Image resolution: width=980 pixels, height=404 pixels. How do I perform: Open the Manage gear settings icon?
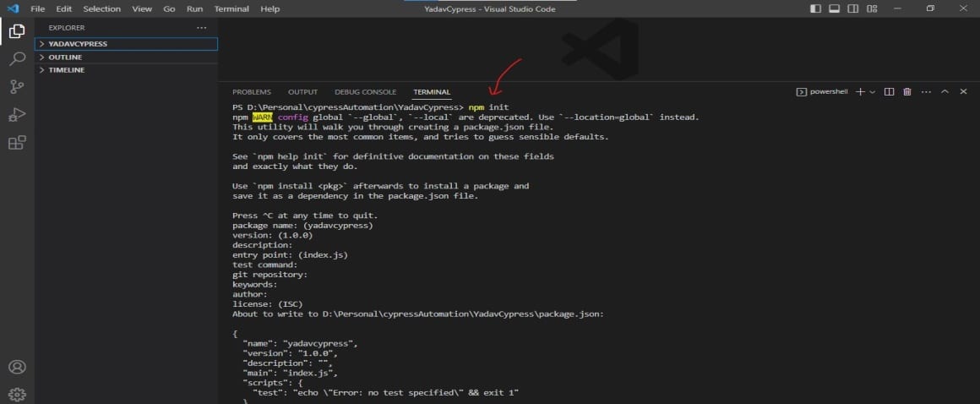(17, 395)
